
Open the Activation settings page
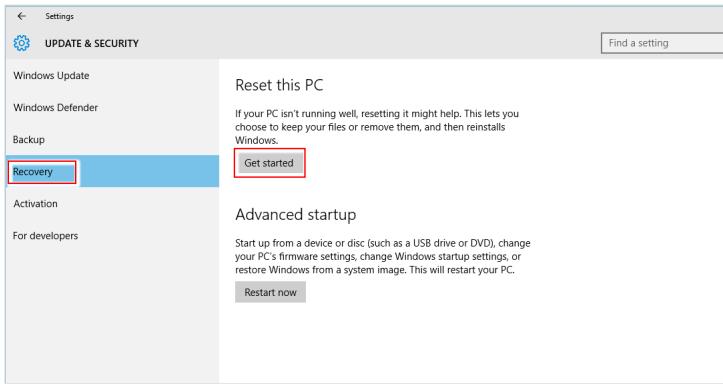36,203
